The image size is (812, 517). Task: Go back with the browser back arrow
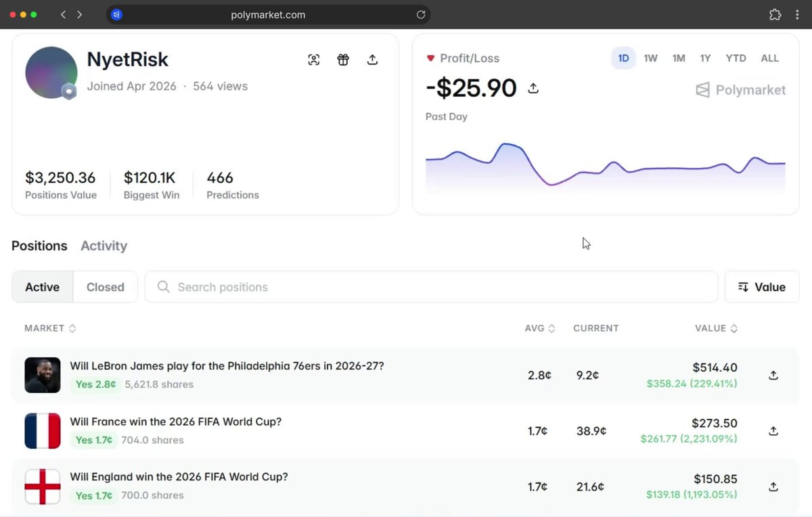point(63,14)
